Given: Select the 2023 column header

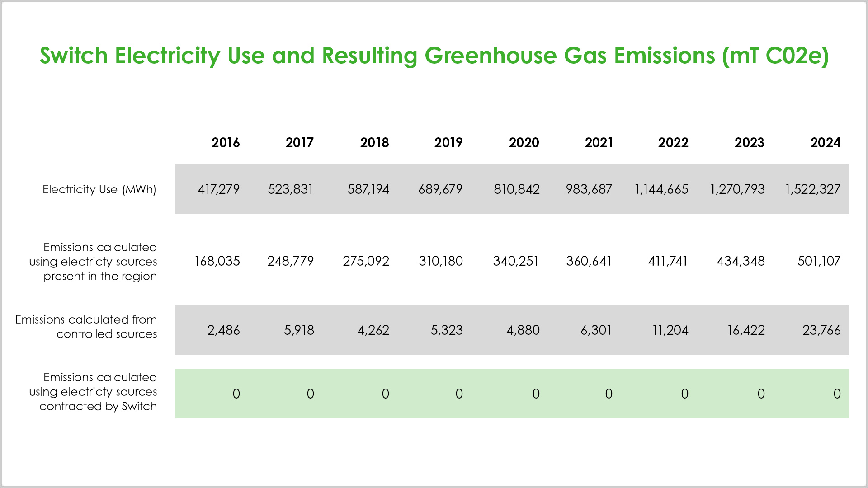Looking at the screenshot, I should click(749, 143).
